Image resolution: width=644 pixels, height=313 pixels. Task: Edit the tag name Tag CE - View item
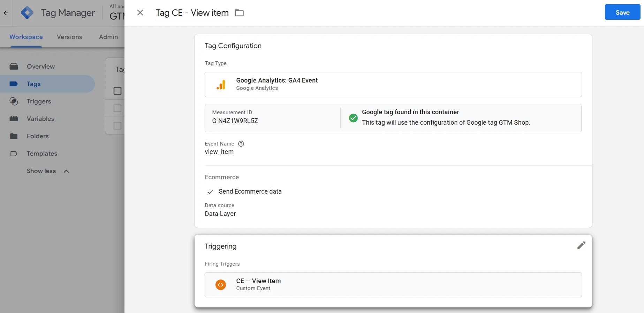[192, 13]
